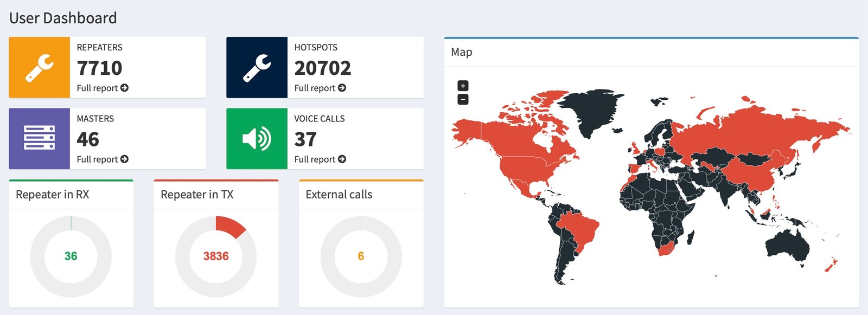Image resolution: width=868 pixels, height=315 pixels.
Task: Open Full report for Hotspots
Action: point(320,88)
